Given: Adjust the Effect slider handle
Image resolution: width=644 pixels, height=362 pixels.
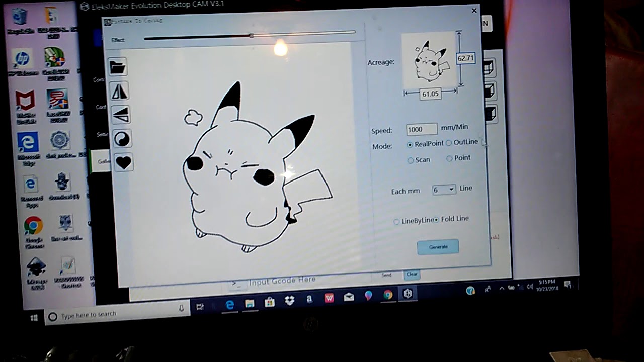Looking at the screenshot, I should point(251,35).
